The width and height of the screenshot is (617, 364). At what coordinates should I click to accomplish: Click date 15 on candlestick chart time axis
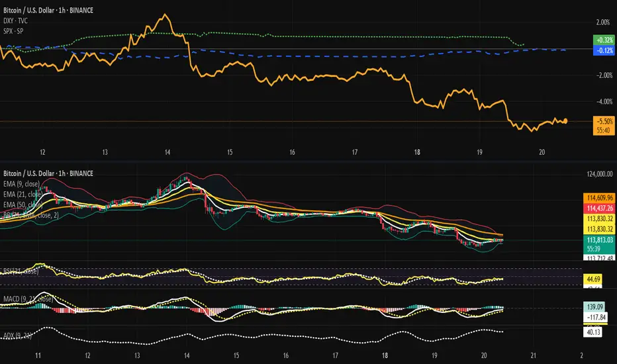236,355
